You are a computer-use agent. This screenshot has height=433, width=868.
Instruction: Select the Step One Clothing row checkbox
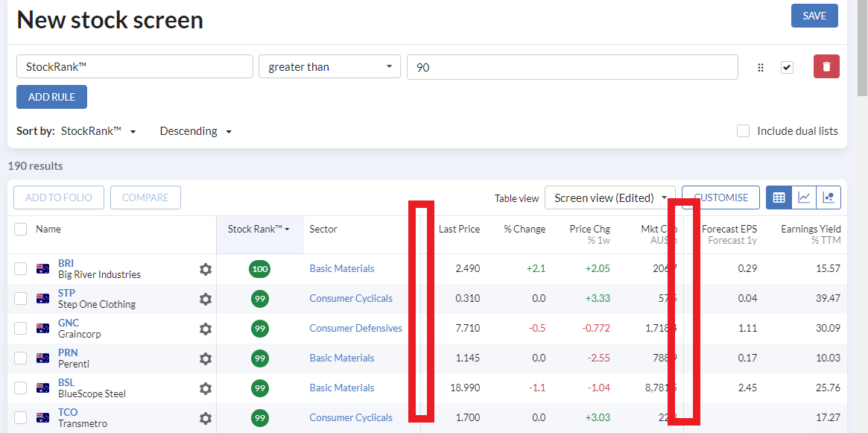pos(20,299)
